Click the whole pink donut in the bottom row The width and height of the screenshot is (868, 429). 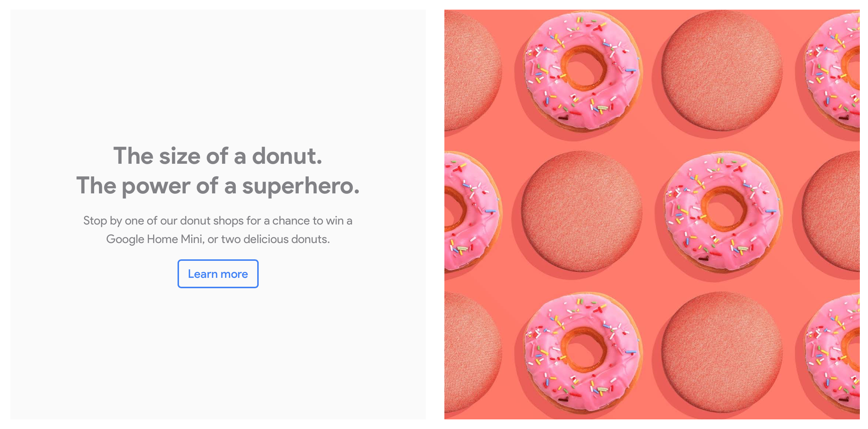[x=583, y=352]
